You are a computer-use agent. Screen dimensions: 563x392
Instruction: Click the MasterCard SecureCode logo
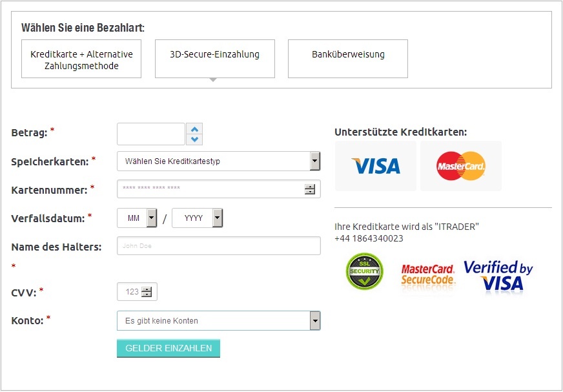coord(428,274)
